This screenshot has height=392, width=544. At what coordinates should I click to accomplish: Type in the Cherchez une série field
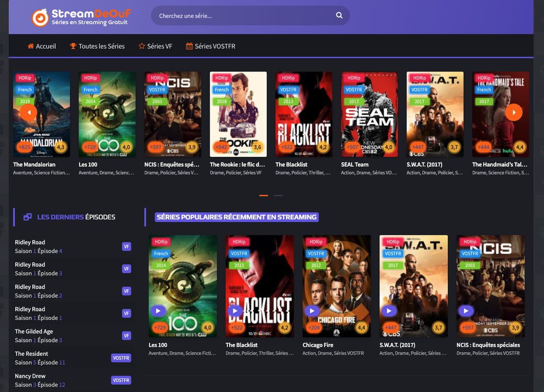point(242,16)
